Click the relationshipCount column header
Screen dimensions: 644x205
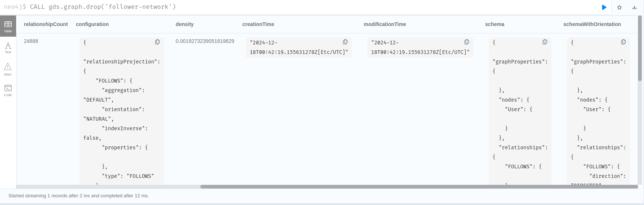(46, 24)
